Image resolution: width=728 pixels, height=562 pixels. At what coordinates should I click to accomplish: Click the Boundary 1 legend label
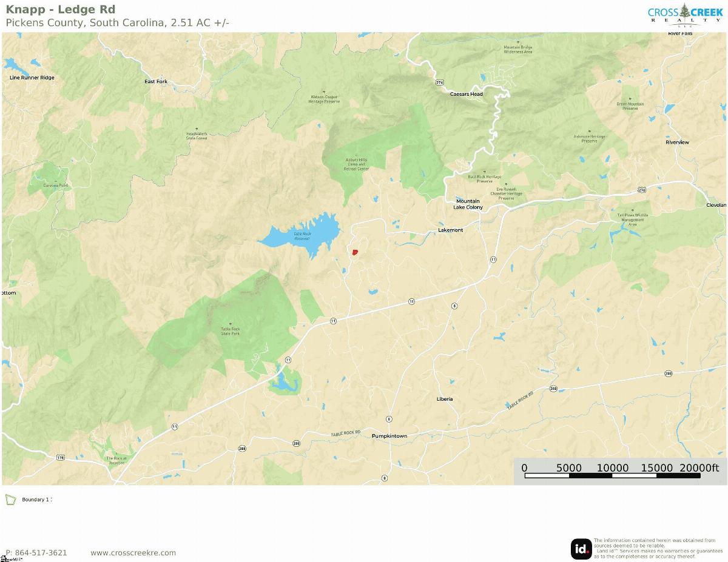pyautogui.click(x=36, y=500)
